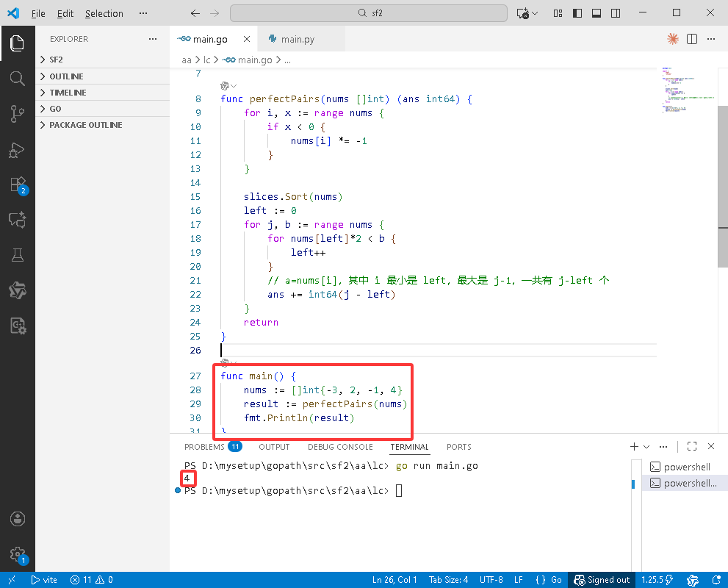Open the Run and Debug view
728x588 pixels.
point(17,149)
